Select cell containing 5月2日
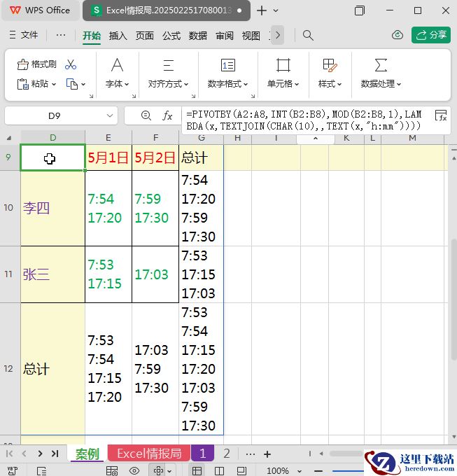The image size is (457, 476). coord(155,157)
